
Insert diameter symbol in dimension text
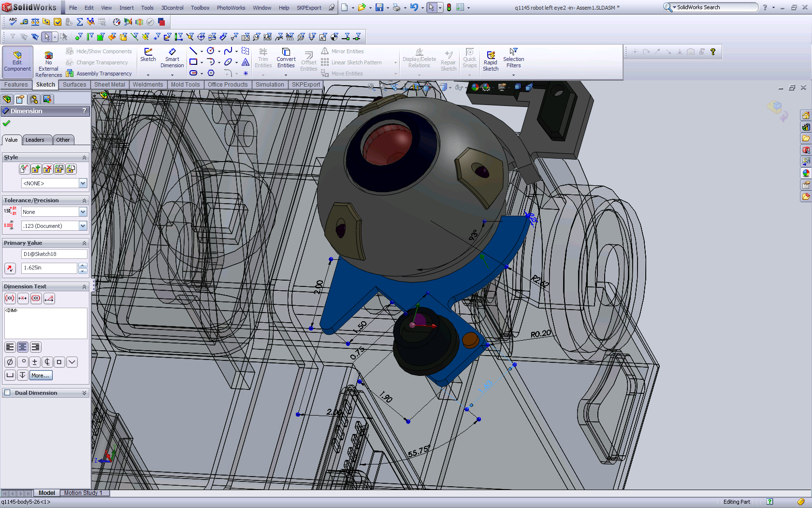click(10, 362)
